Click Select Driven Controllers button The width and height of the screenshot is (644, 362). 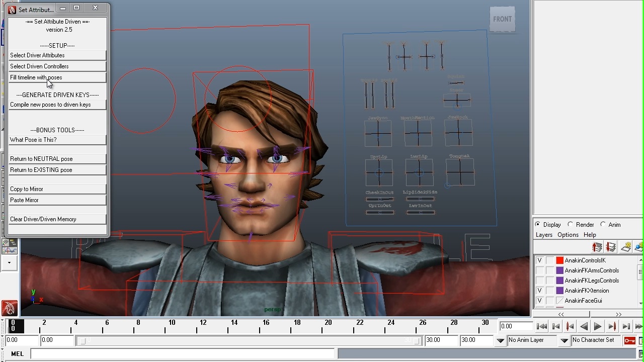tap(57, 66)
